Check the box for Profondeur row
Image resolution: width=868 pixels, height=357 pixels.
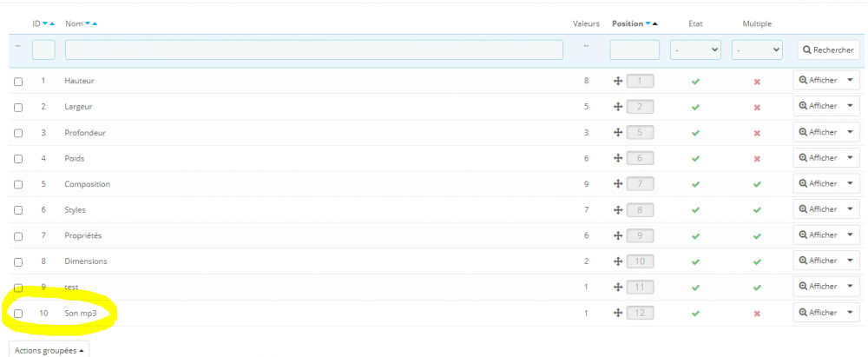click(18, 133)
